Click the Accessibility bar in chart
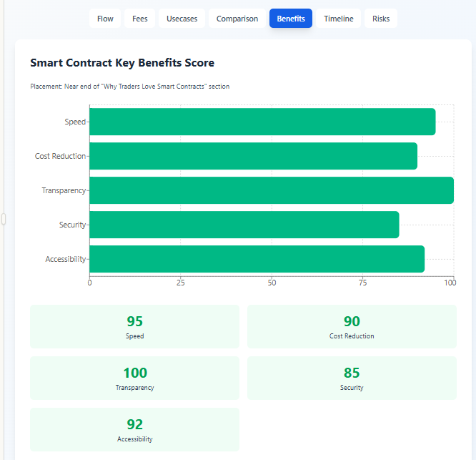Viewport: 476px width, 460px height. click(257, 259)
